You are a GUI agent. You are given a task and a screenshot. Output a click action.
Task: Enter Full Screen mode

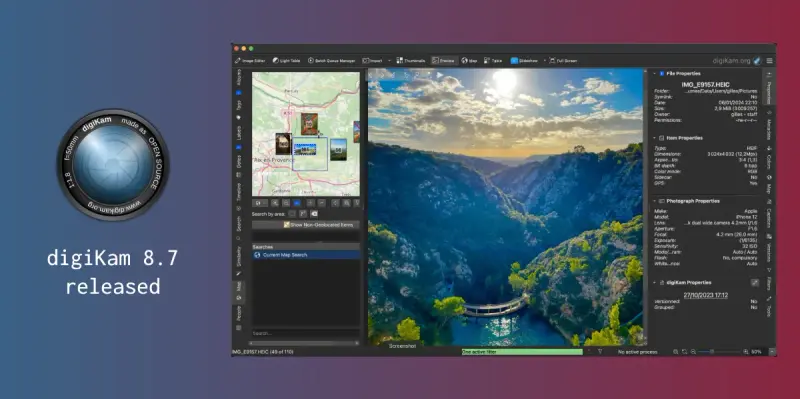tap(563, 61)
